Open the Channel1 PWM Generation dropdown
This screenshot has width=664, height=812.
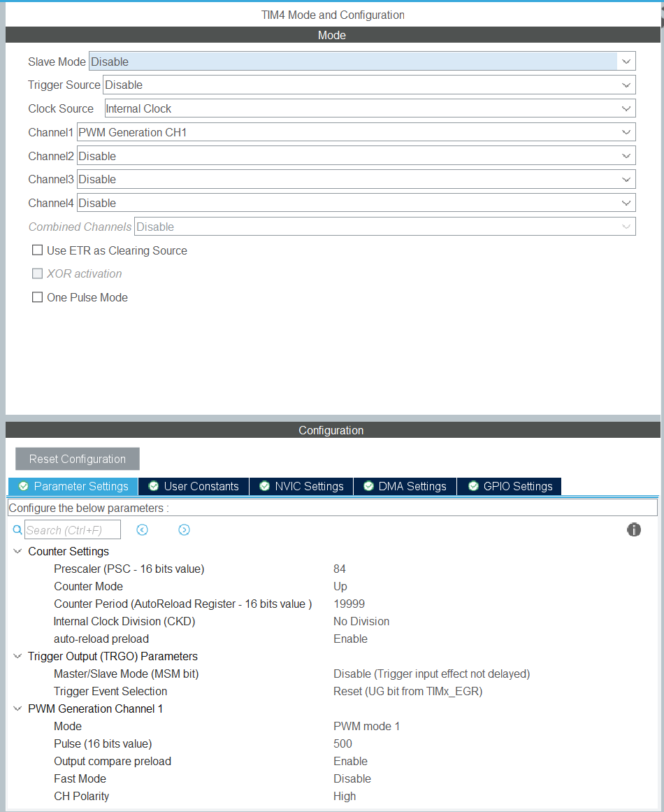point(356,132)
